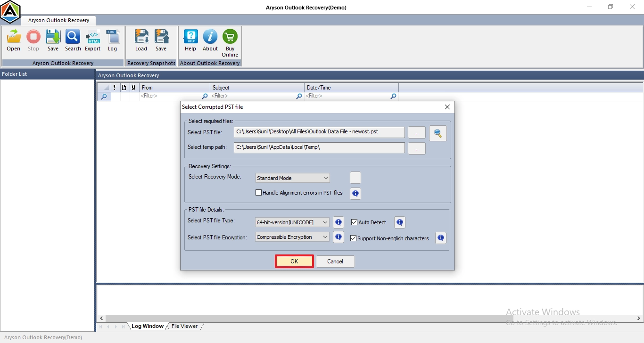Click browse button for Select temp path
The image size is (644, 343).
(x=417, y=148)
